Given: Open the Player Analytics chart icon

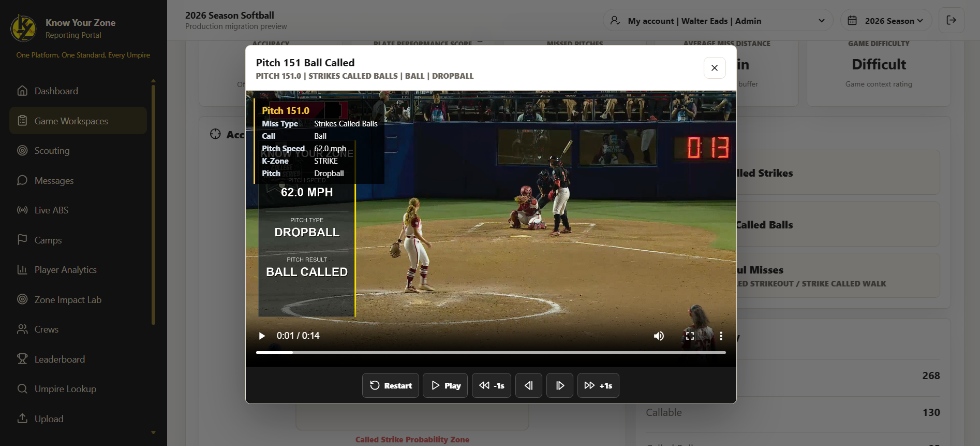Looking at the screenshot, I should [x=22, y=269].
